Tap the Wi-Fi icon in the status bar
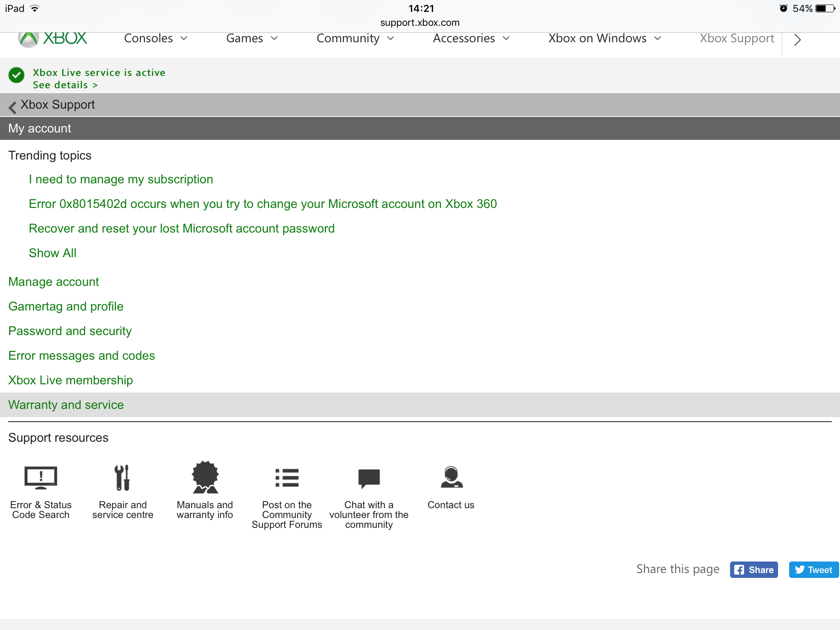The width and height of the screenshot is (840, 630). click(35, 9)
